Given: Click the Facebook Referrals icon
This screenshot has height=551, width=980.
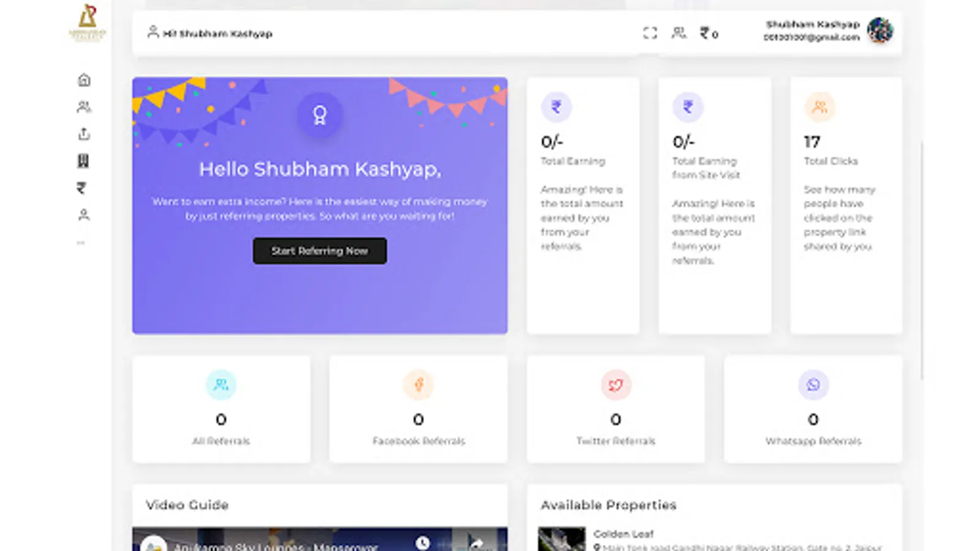Looking at the screenshot, I should point(418,384).
